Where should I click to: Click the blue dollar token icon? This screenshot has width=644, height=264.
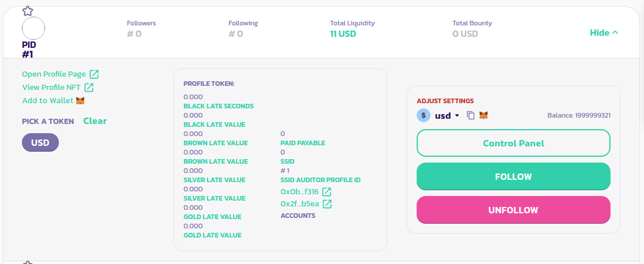tap(424, 115)
